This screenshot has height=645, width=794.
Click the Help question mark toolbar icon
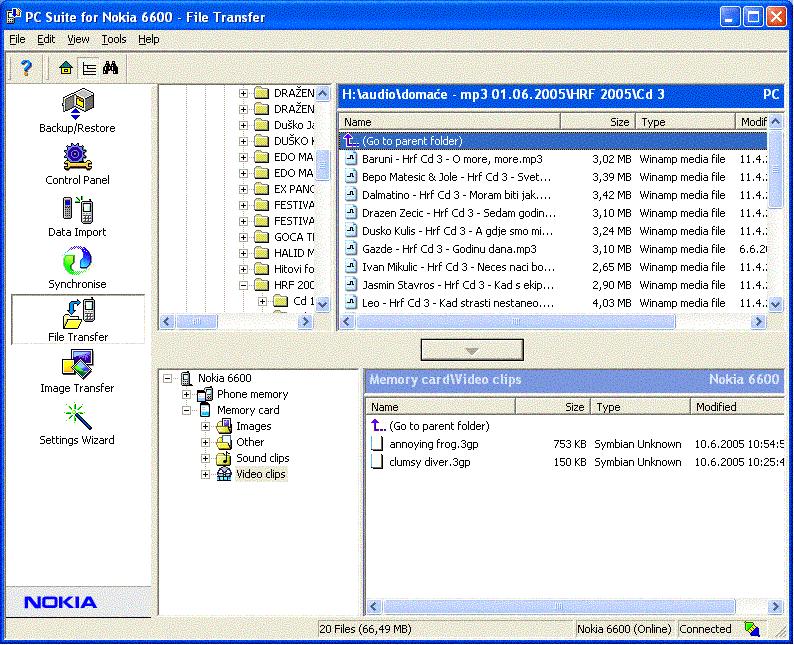coord(27,68)
